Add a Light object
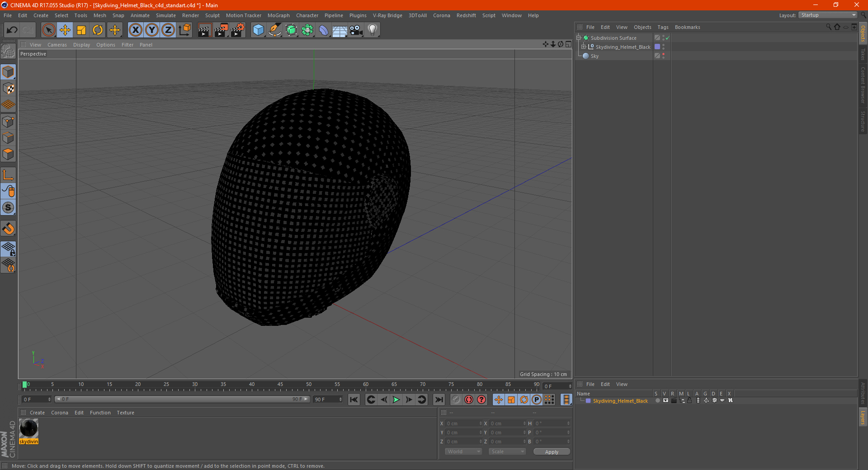 [x=373, y=30]
